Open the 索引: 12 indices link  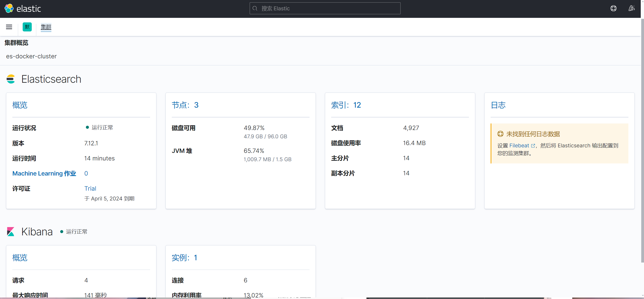pyautogui.click(x=346, y=105)
